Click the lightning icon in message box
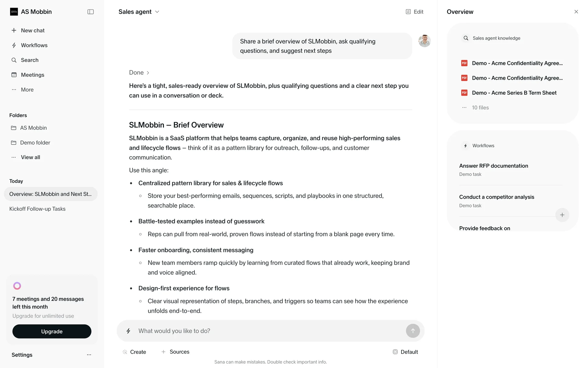The height and width of the screenshot is (368, 588). click(128, 331)
